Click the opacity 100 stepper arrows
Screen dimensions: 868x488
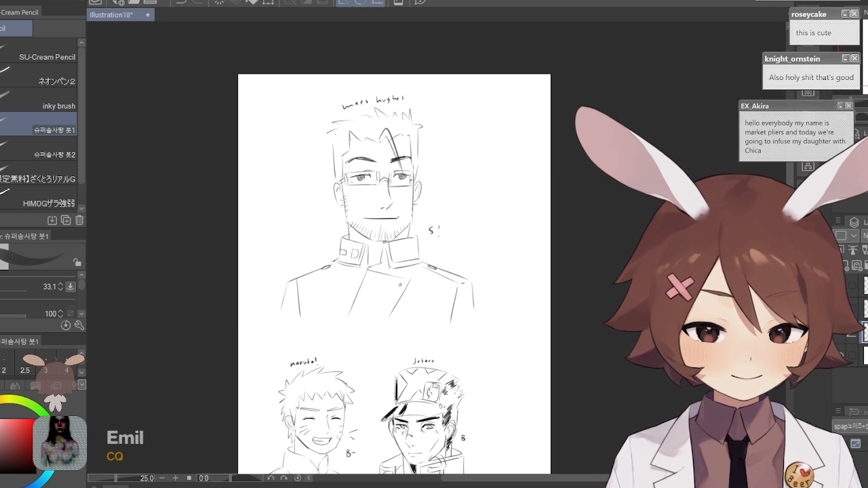(x=60, y=314)
